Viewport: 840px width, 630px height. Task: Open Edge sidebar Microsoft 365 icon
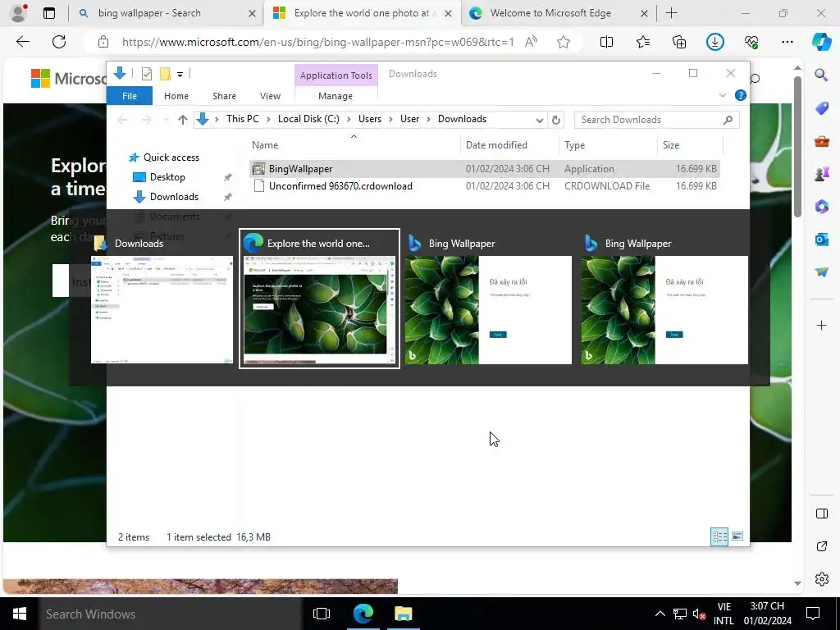(x=821, y=206)
